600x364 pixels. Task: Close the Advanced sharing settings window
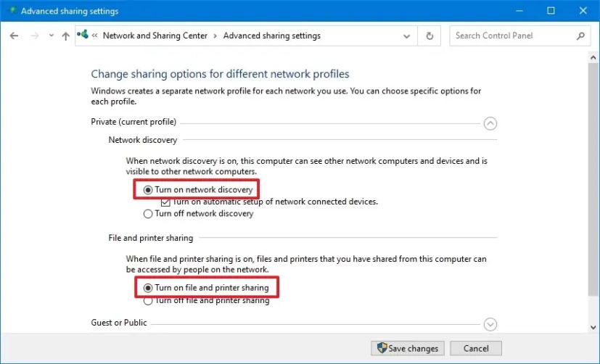583,11
